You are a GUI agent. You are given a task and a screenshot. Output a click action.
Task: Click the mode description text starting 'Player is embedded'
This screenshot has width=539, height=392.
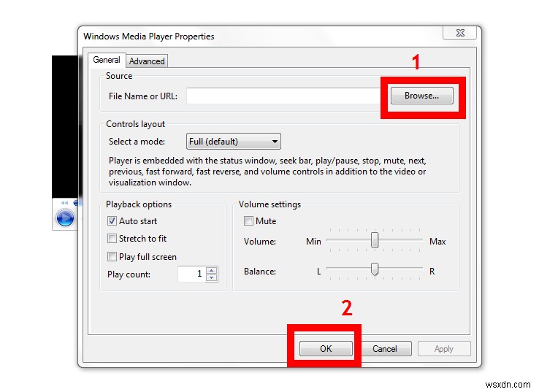point(267,172)
